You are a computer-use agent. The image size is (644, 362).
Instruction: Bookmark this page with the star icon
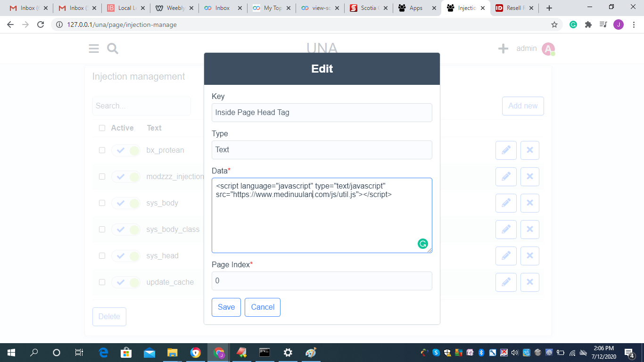point(554,25)
